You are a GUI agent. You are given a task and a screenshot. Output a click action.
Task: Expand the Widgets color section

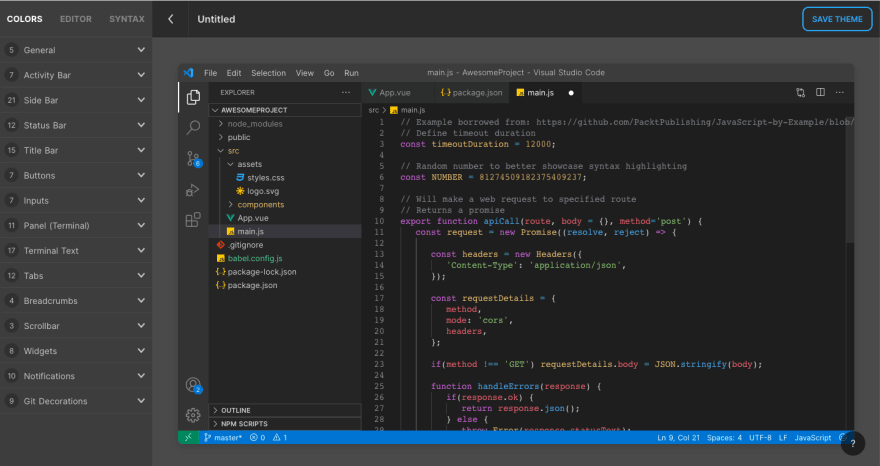[76, 351]
